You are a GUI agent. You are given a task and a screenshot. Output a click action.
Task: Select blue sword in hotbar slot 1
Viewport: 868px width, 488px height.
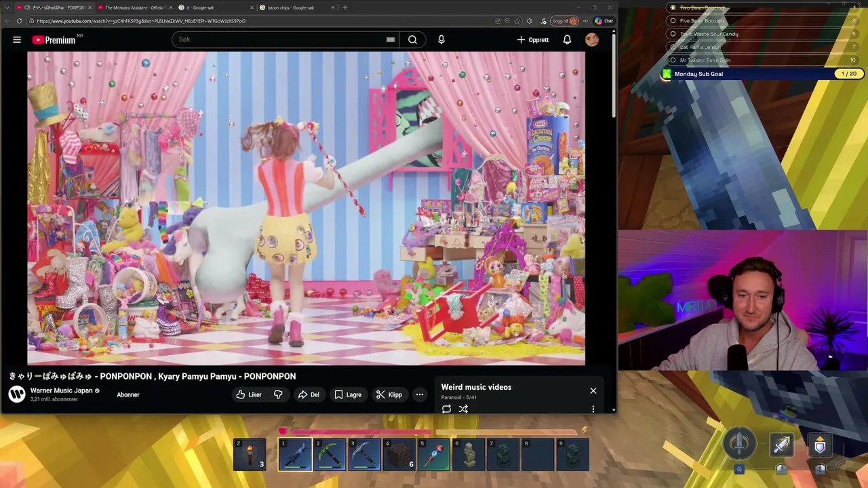(x=295, y=455)
